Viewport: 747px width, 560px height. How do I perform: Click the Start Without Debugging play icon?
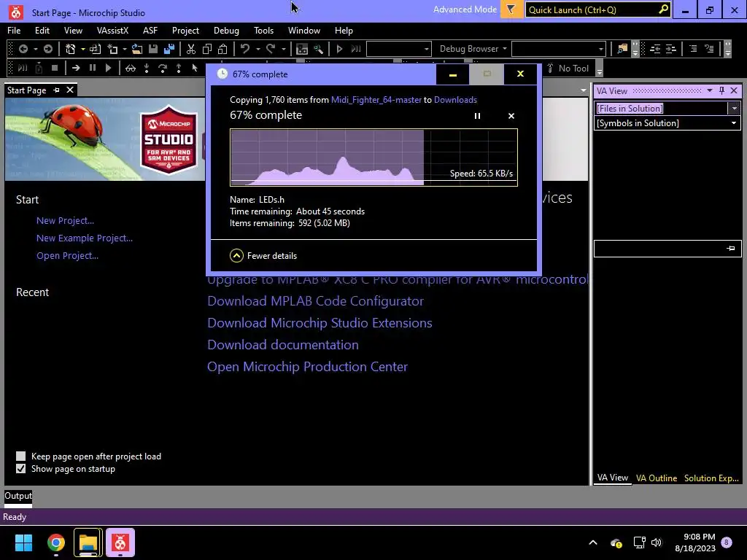[x=339, y=49]
